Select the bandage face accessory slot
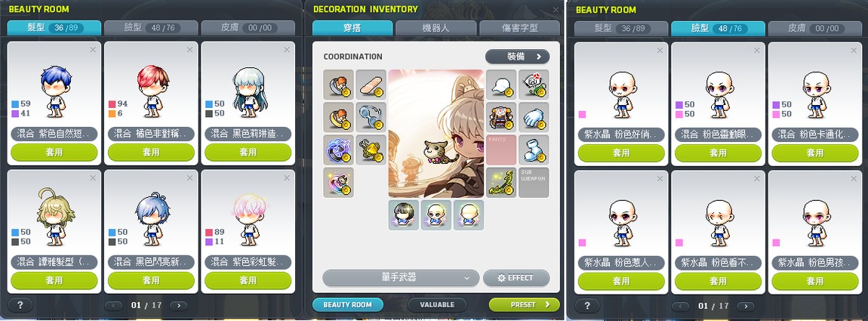The height and width of the screenshot is (321, 868). [371, 85]
